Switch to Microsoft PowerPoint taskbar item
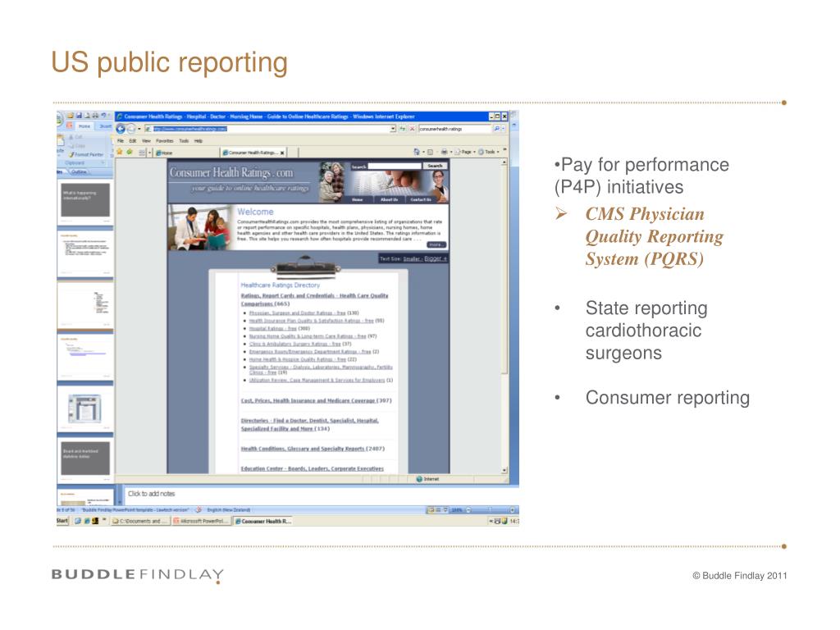 [202, 521]
